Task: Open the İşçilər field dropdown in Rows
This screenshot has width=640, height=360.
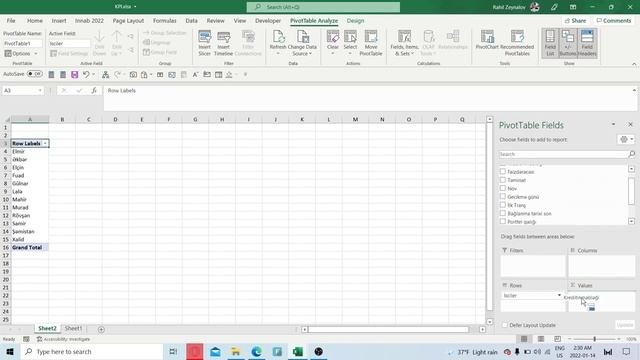Action: 559,295
